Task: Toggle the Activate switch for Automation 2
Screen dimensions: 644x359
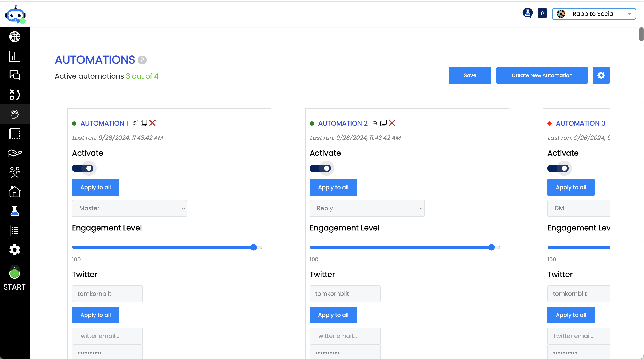Action: [x=321, y=168]
